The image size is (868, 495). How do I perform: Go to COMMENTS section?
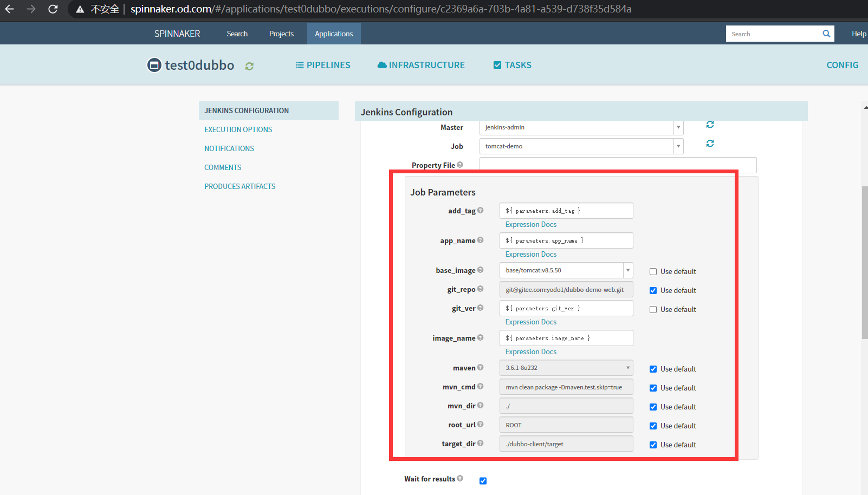click(x=223, y=167)
